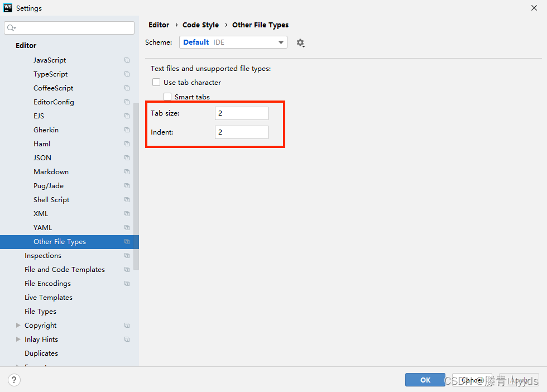Expand the Copyright section

(x=18, y=325)
